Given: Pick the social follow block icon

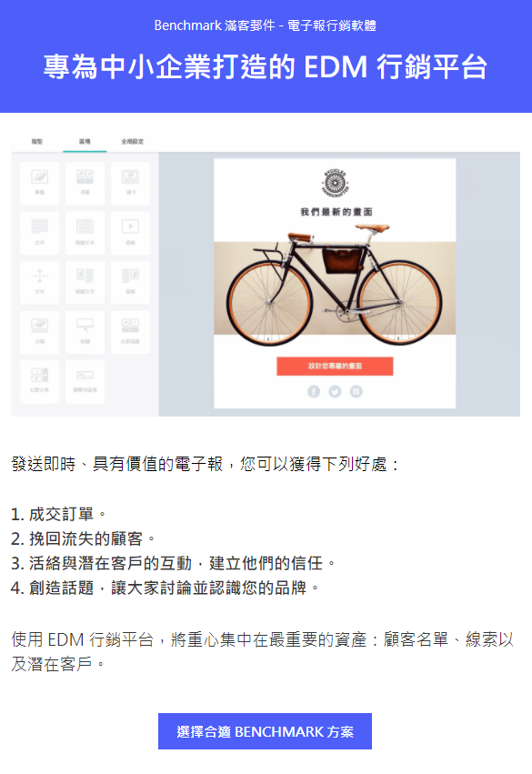Looking at the screenshot, I should [x=130, y=332].
